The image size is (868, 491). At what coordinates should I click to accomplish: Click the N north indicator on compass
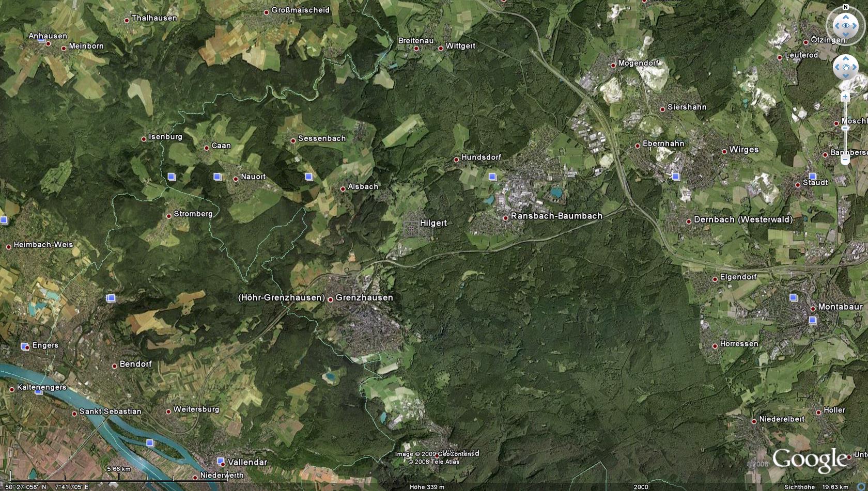coord(846,7)
